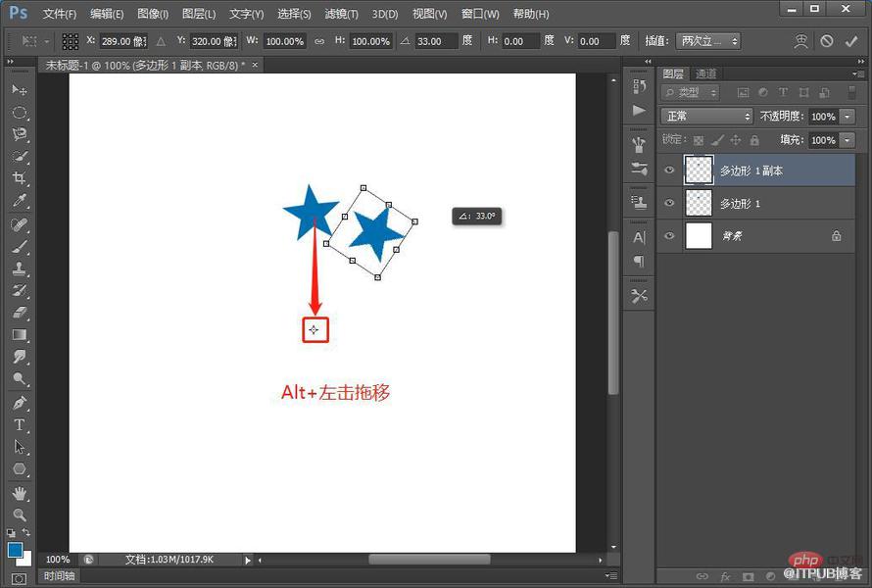Expand the 不透明度 100% slider arrow
Viewport: 872px width, 588px height.
[847, 117]
